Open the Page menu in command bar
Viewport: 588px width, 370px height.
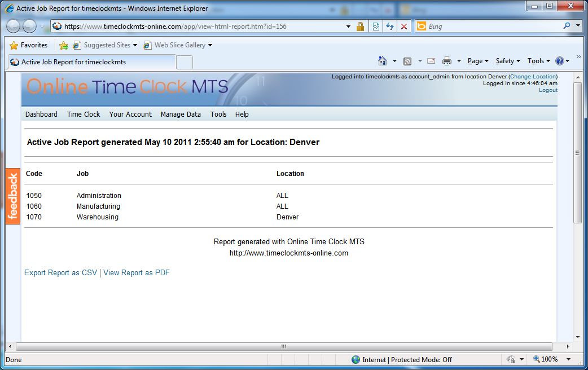478,61
